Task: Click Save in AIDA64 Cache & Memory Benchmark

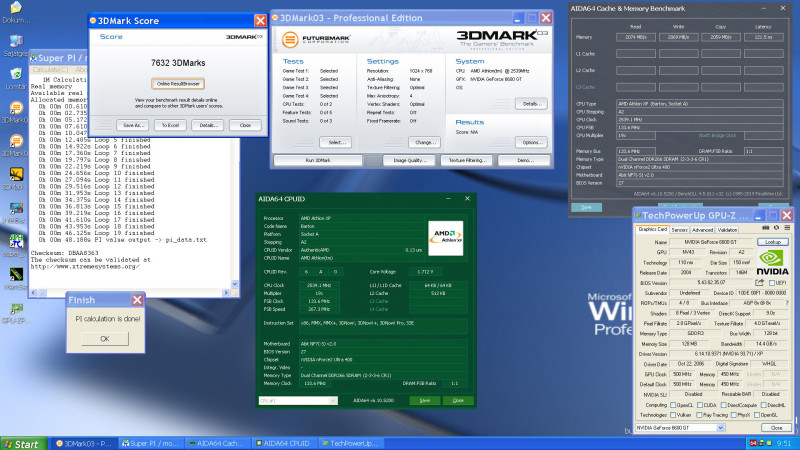Action: pyautogui.click(x=586, y=207)
